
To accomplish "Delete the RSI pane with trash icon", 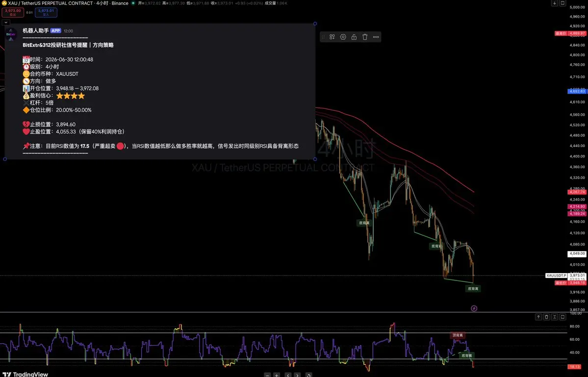I will [x=546, y=317].
